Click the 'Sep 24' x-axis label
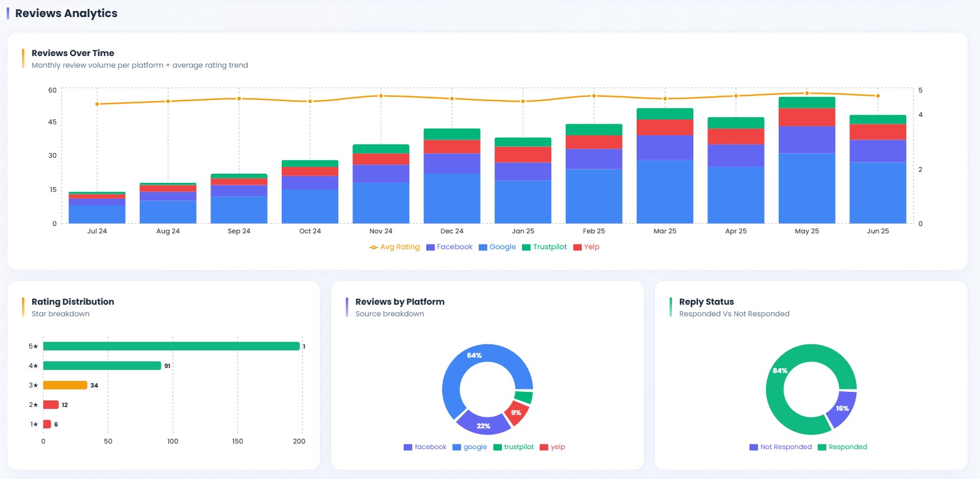 (x=239, y=231)
